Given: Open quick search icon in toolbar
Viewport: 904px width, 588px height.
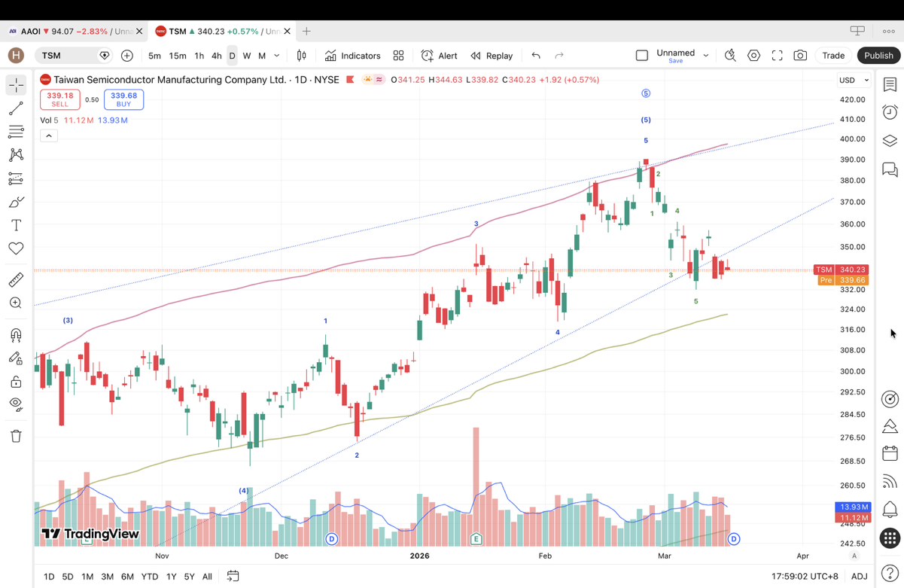Looking at the screenshot, I should click(730, 56).
